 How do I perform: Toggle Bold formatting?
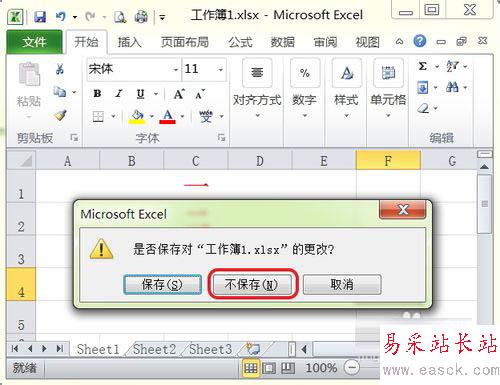pos(97,94)
